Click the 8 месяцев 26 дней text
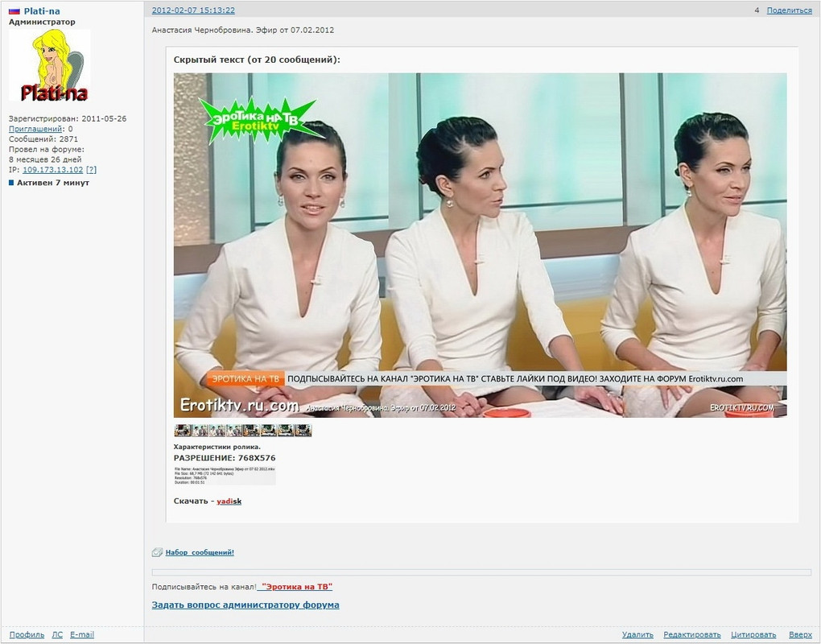The height and width of the screenshot is (644, 821). coord(45,159)
